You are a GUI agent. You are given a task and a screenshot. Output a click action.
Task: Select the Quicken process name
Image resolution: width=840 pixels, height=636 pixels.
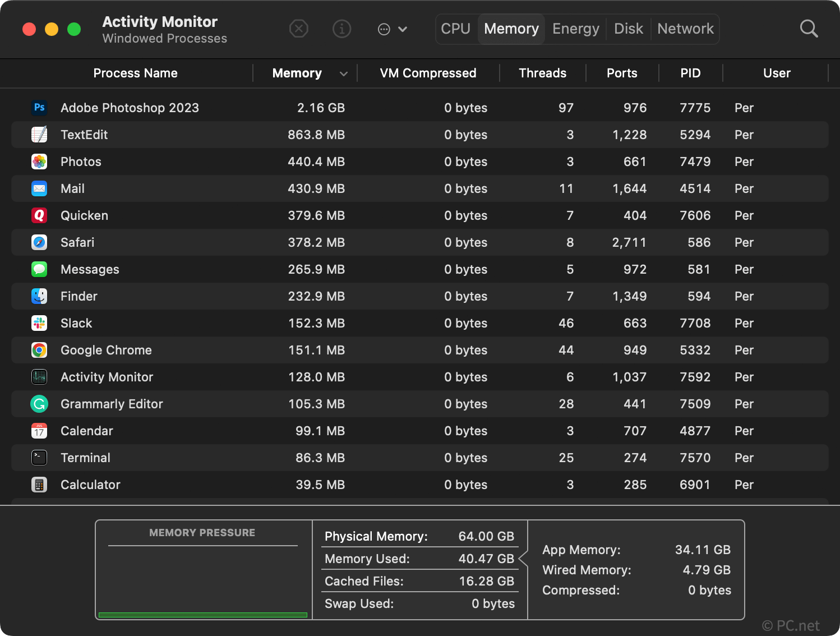point(84,215)
